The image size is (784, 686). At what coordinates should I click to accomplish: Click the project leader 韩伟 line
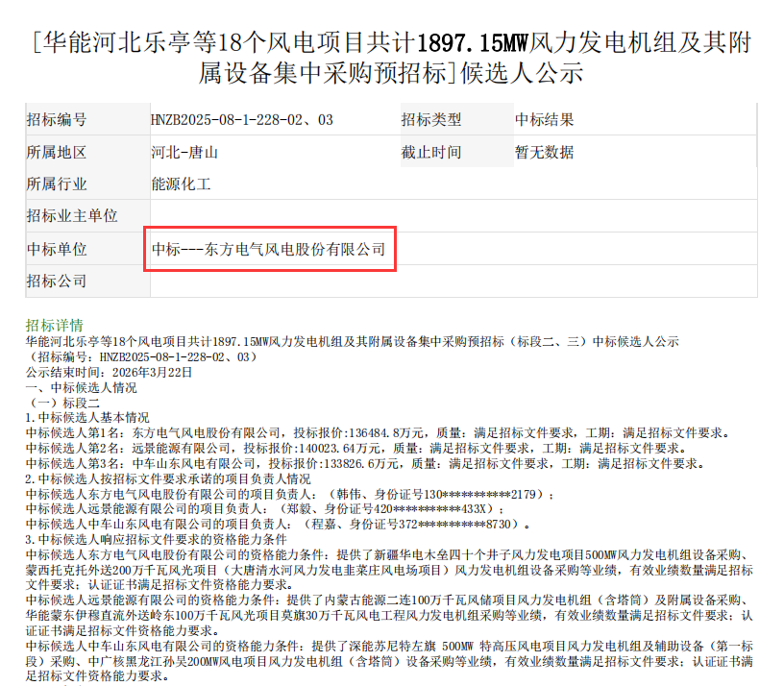(x=290, y=495)
